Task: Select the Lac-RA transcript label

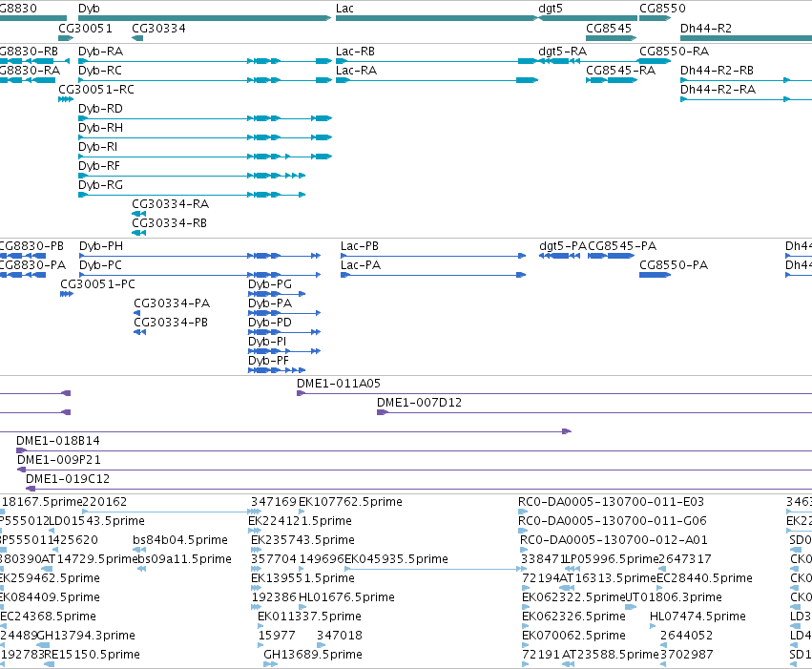Action: click(356, 71)
